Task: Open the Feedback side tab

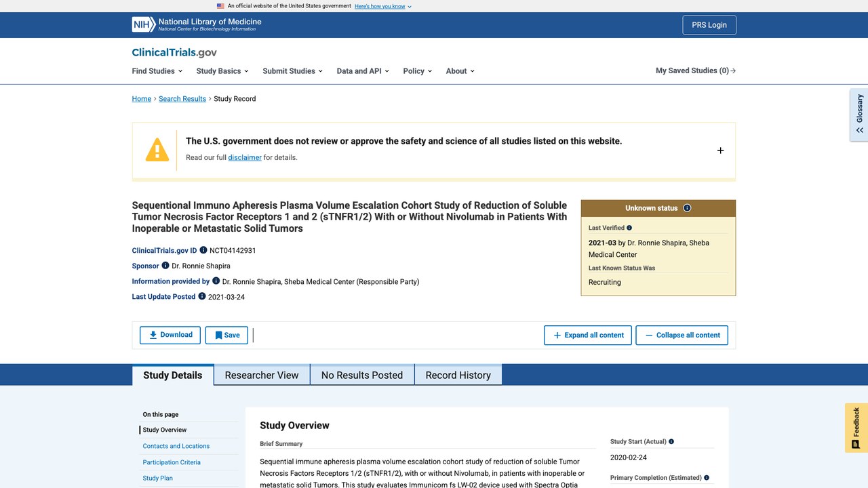Action: click(856, 428)
